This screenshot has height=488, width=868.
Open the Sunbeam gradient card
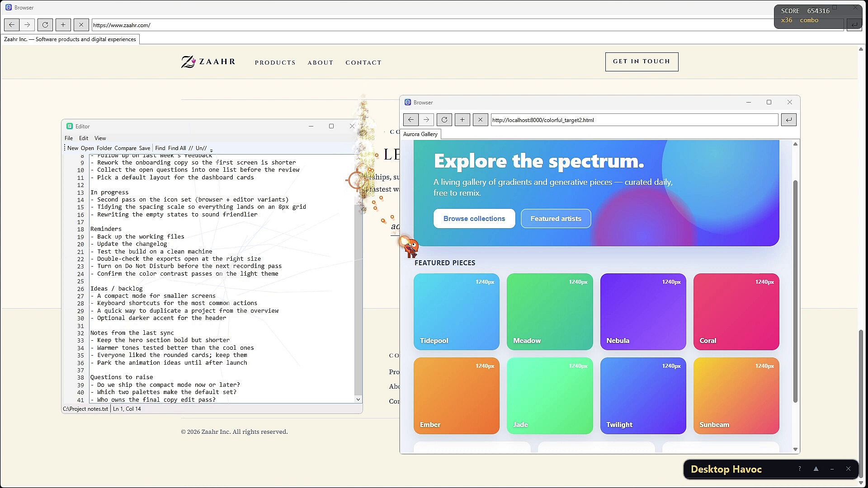tap(736, 396)
